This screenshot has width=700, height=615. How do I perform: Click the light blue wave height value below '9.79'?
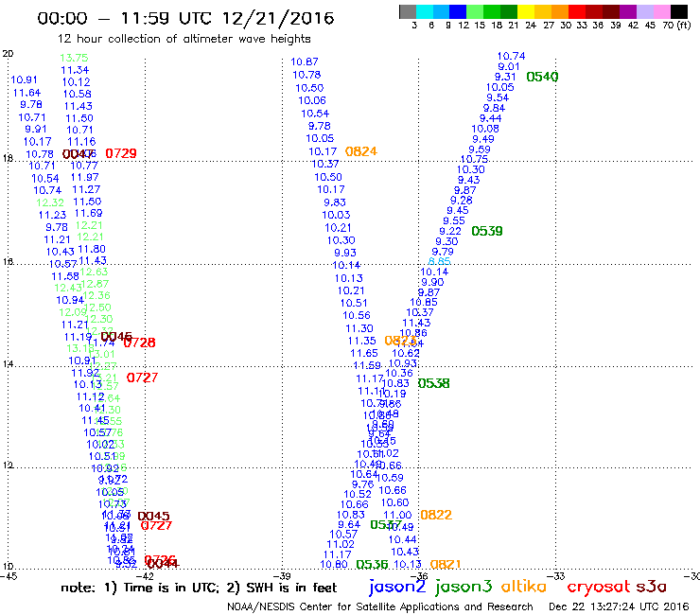point(439,262)
